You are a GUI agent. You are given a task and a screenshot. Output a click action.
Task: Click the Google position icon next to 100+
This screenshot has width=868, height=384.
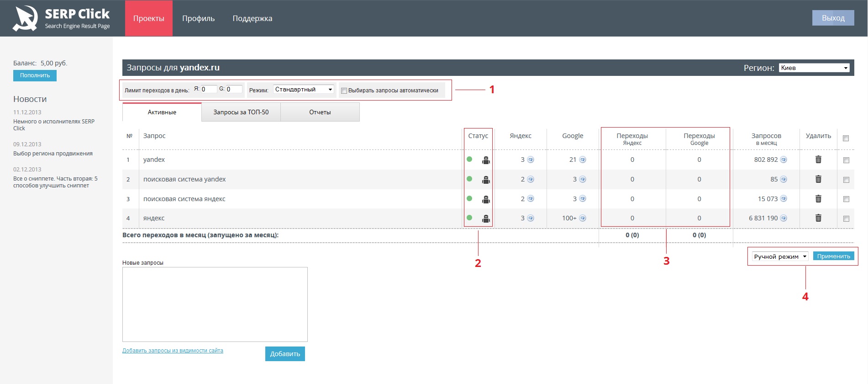[x=583, y=218]
